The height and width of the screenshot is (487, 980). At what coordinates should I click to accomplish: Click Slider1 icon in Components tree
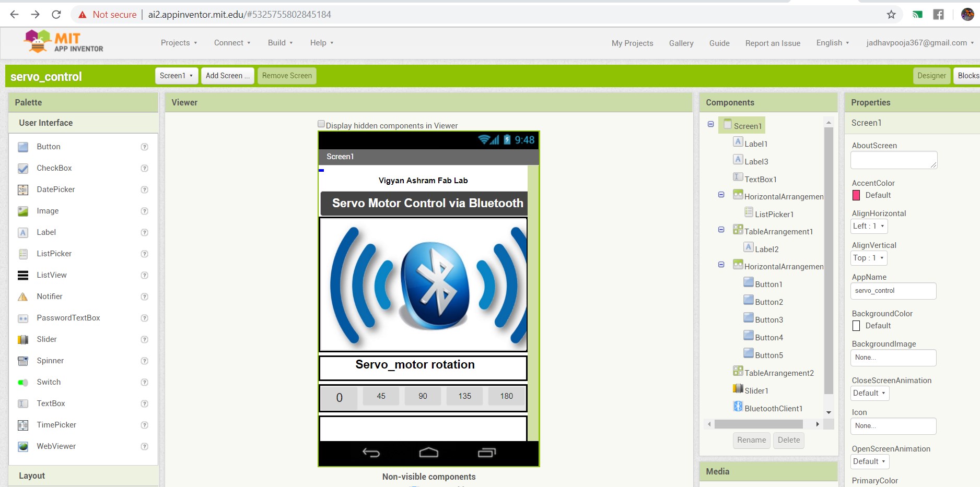pyautogui.click(x=738, y=388)
